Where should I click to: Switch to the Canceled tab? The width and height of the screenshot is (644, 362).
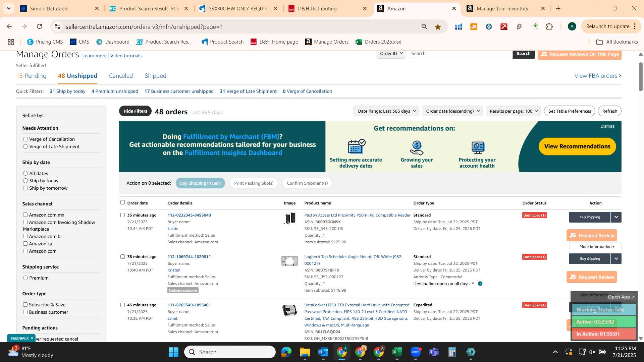pos(121,76)
